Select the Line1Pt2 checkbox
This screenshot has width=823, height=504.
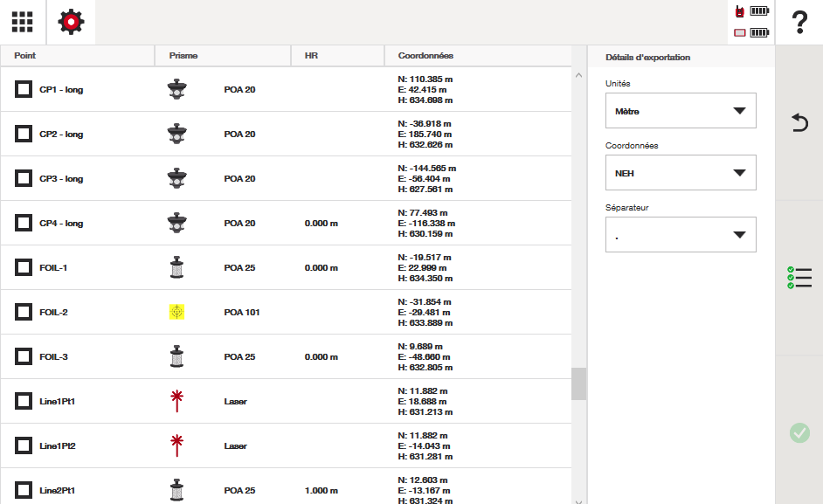coord(24,445)
